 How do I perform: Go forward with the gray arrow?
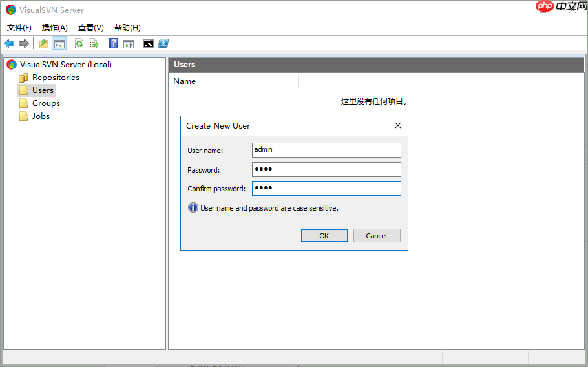24,43
